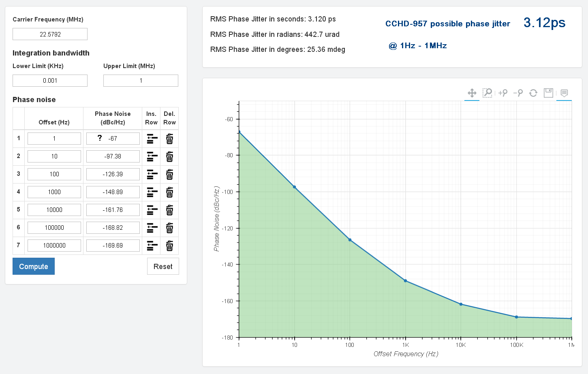
Task: Edit the -97.38 phase noise field
Action: (113, 156)
